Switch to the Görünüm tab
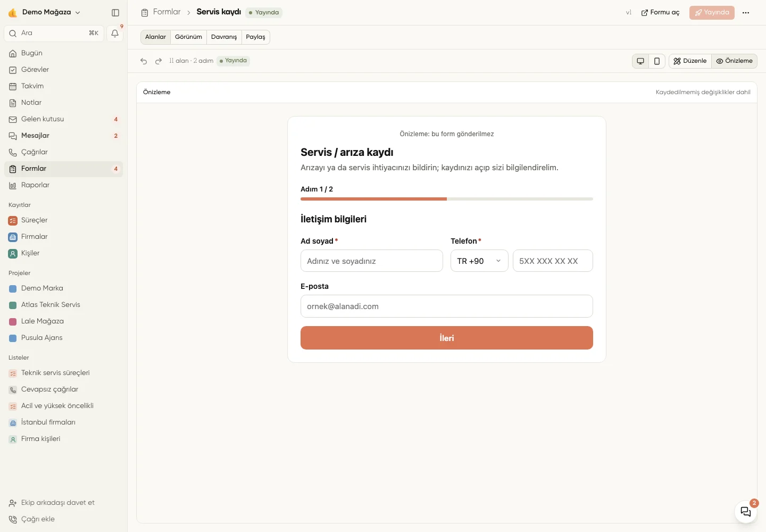Image resolution: width=766 pixels, height=532 pixels. 188,37
